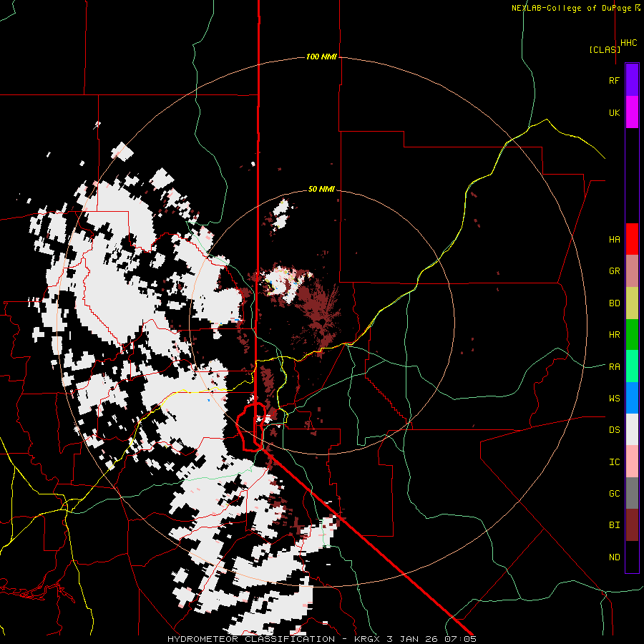Click the HR legend label
The height and width of the screenshot is (644, 644).
click(x=614, y=335)
